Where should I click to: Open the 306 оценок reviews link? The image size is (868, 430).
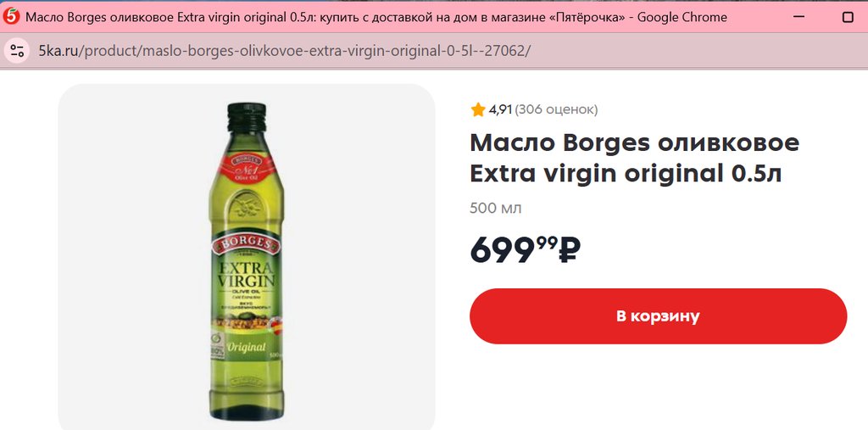tap(556, 109)
